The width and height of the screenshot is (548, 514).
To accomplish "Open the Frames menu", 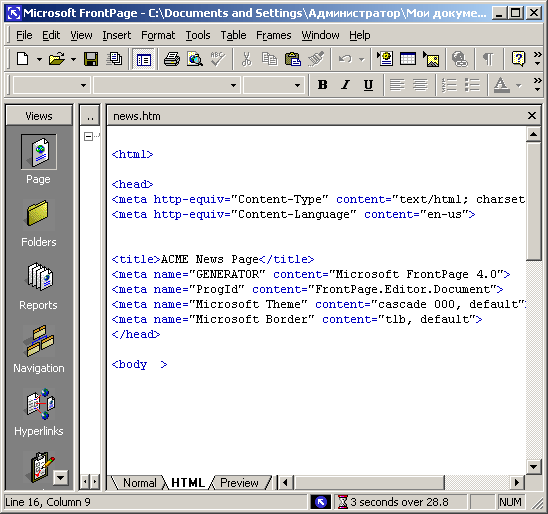I will (273, 35).
